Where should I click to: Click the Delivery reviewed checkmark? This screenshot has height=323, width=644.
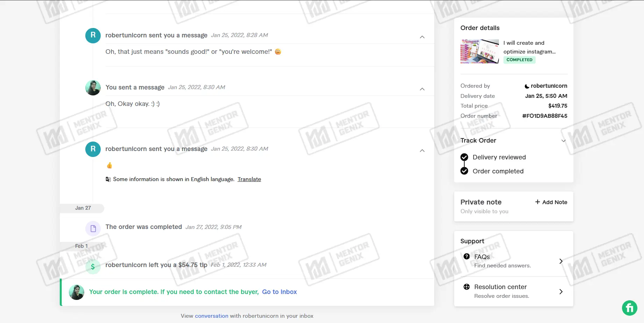coord(464,157)
